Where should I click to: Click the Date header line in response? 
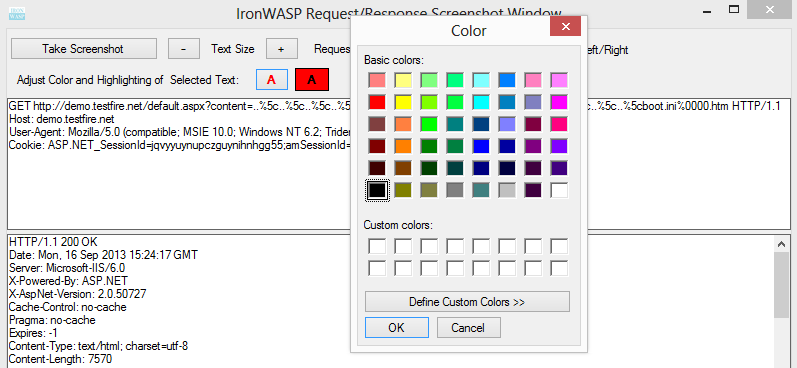point(104,254)
